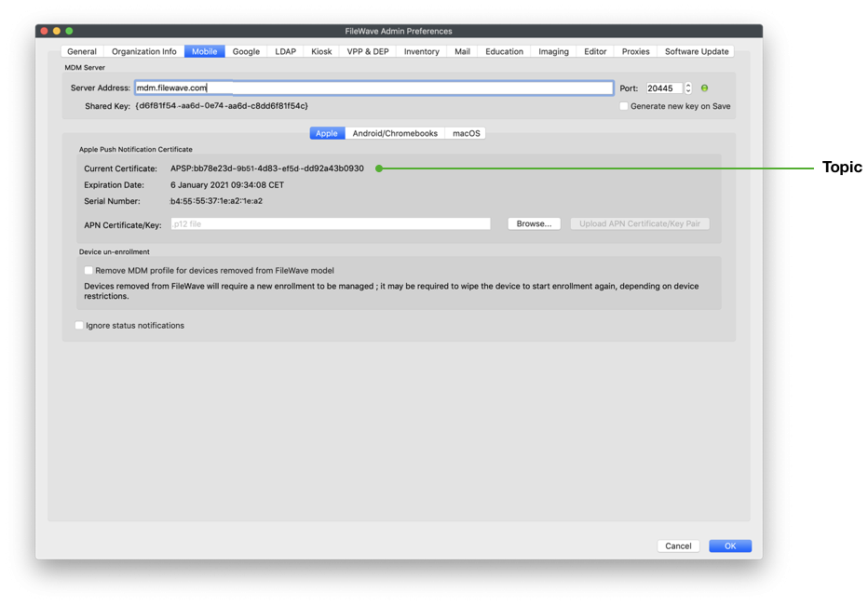Open the Organization Info tab

[143, 51]
